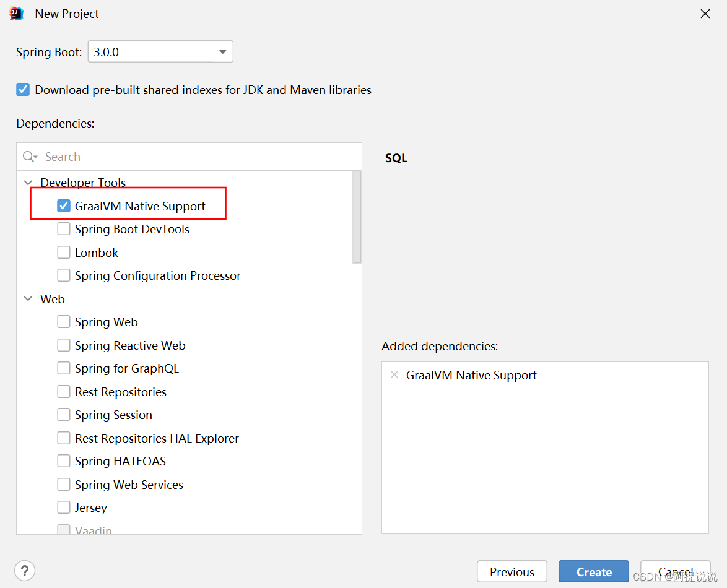Collapse the Web group
This screenshot has width=727, height=588.
[x=28, y=299]
